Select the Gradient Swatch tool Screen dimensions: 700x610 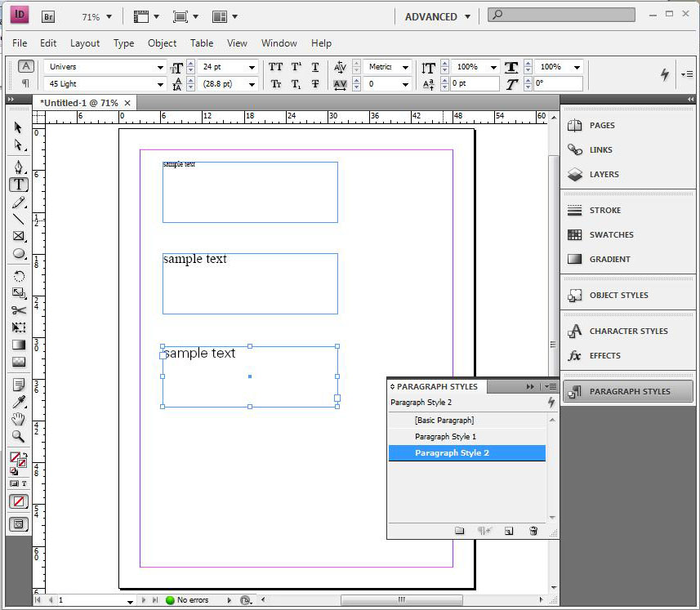pyautogui.click(x=18, y=345)
